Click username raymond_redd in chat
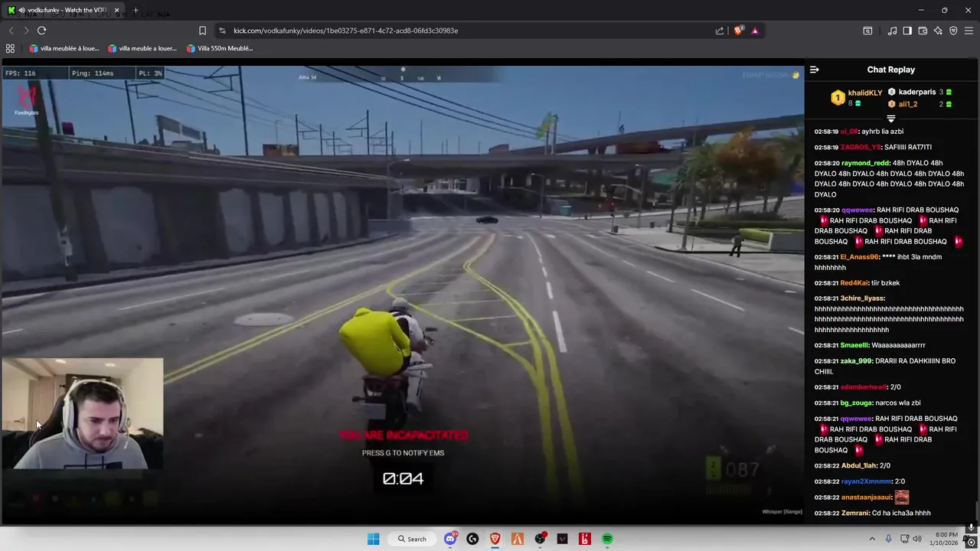 pyautogui.click(x=865, y=163)
